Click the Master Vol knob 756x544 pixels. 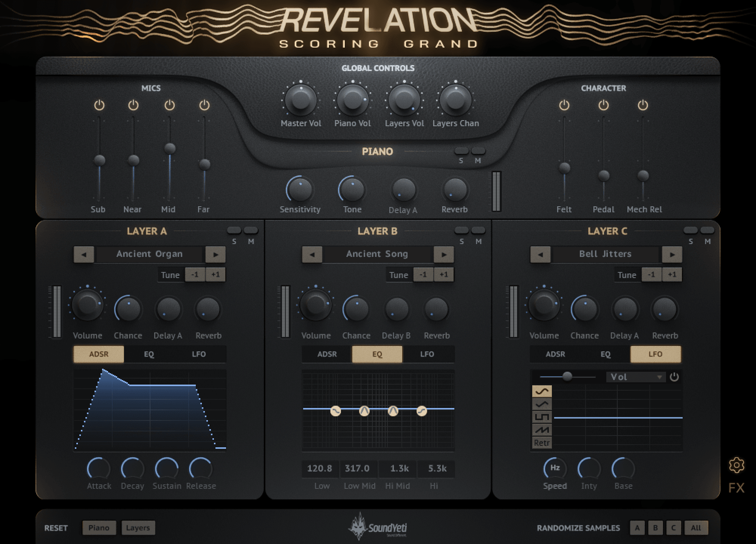(x=301, y=100)
